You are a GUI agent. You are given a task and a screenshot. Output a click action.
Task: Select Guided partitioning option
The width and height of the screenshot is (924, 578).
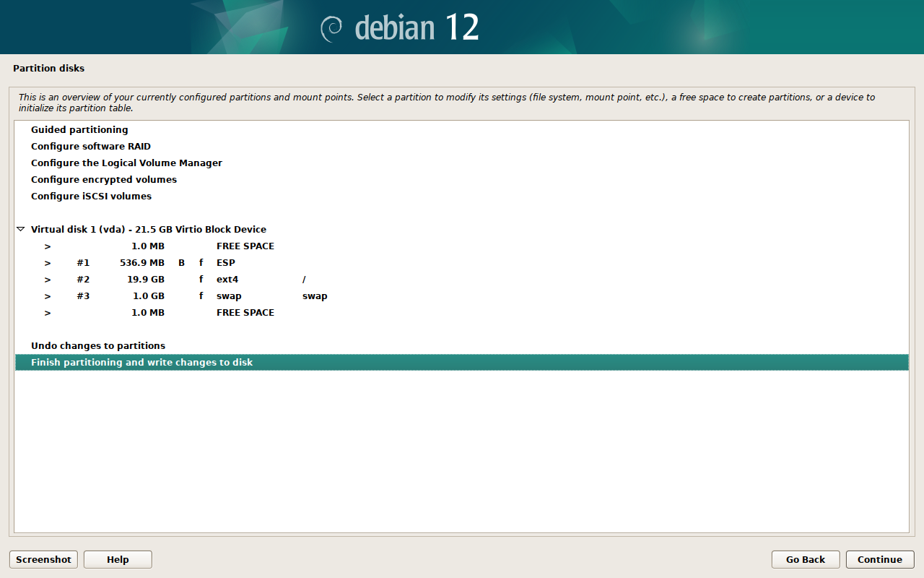click(79, 130)
